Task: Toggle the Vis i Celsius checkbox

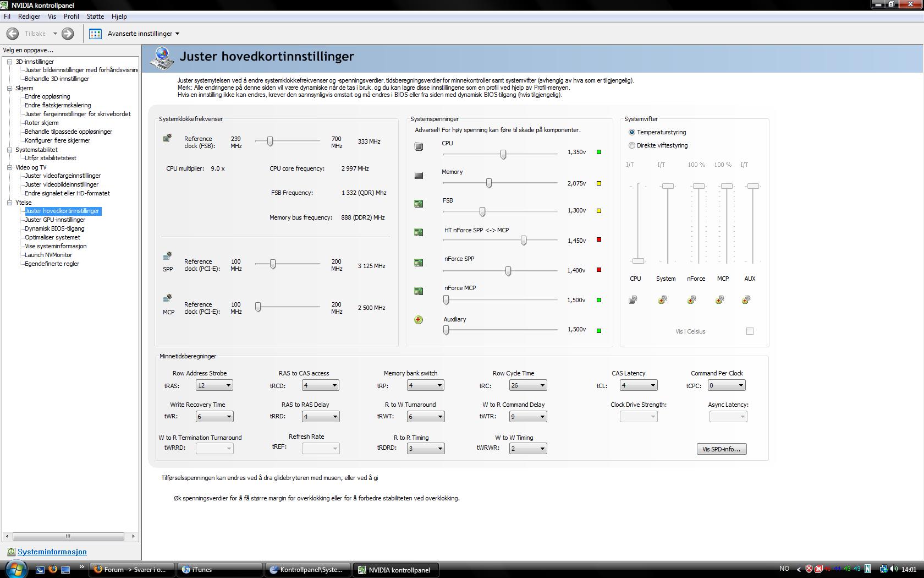Action: 750,331
